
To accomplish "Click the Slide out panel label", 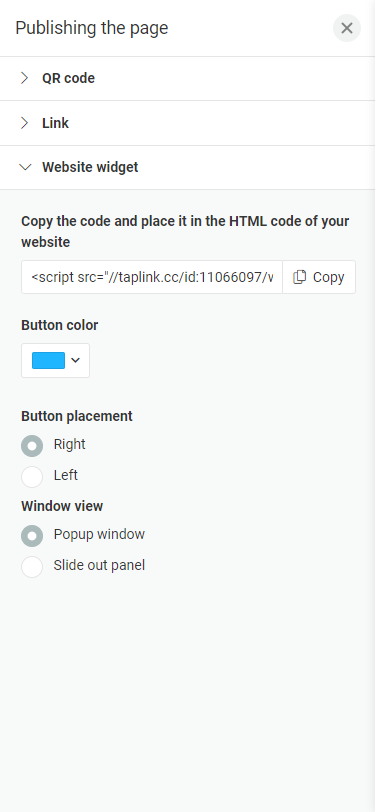I will click(x=99, y=565).
